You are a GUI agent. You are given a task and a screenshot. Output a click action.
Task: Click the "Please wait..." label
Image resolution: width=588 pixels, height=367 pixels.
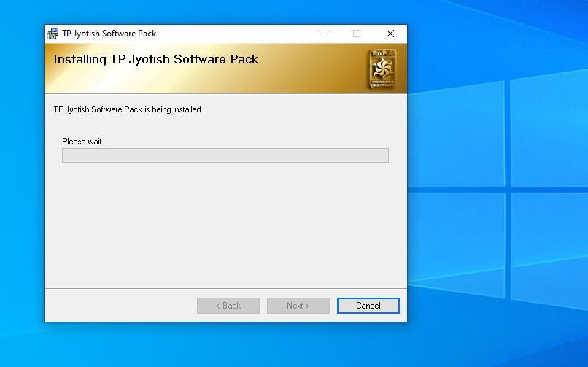(85, 142)
